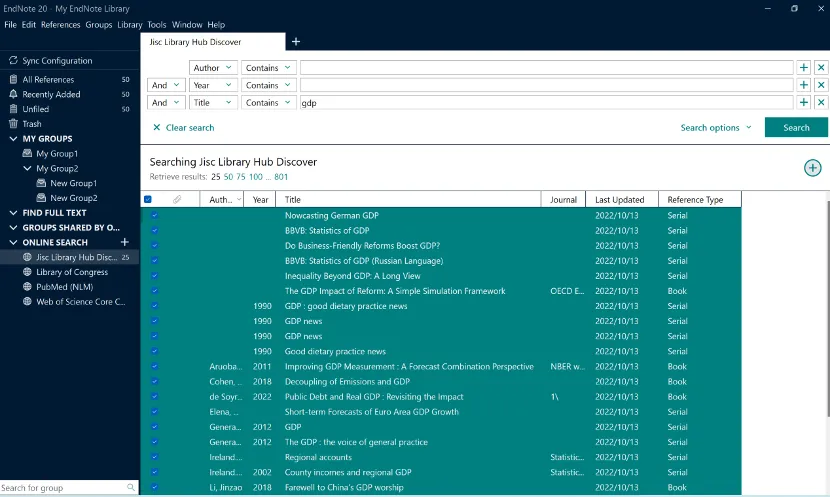Uncheck the BBVB: Statistics of GDP (Russian Language) row

pyautogui.click(x=155, y=260)
